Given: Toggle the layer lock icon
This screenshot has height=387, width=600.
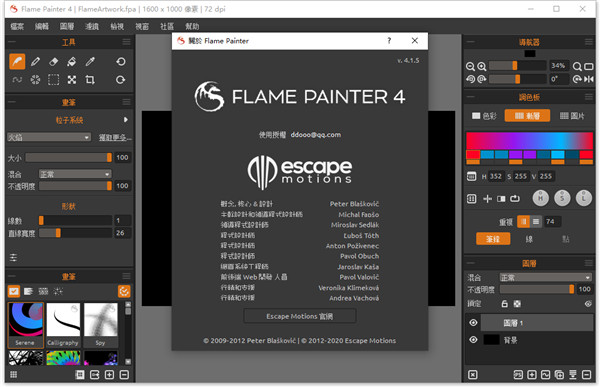Looking at the screenshot, I should (x=505, y=304).
